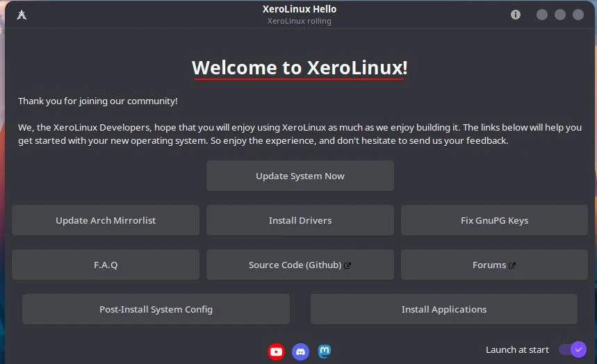The width and height of the screenshot is (597, 364).
Task: Visit the Forums link
Action: (494, 265)
